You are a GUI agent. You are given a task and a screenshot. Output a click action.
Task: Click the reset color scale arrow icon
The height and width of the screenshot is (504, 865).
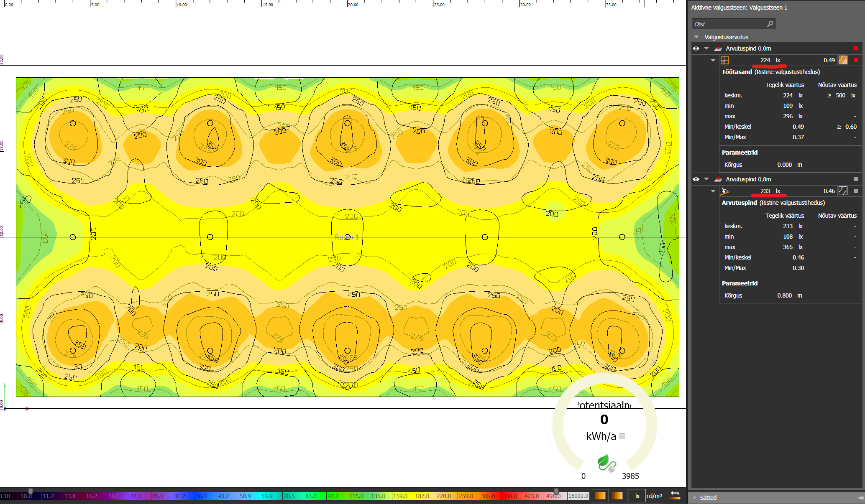[675, 496]
